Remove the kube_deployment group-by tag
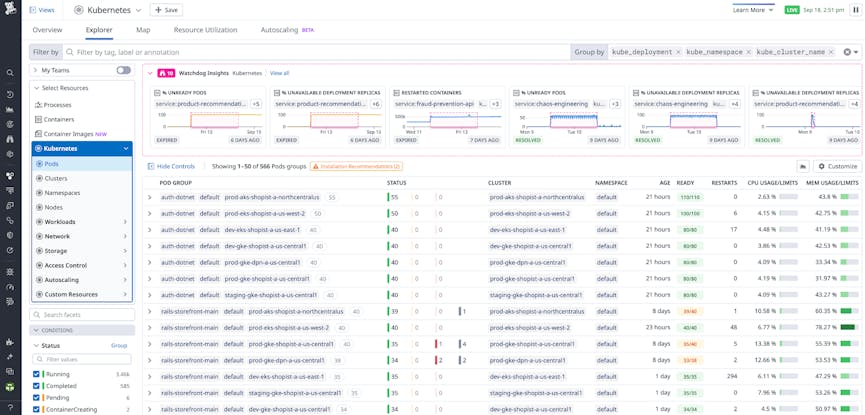Screen dimensions: 865x415 click(678, 52)
